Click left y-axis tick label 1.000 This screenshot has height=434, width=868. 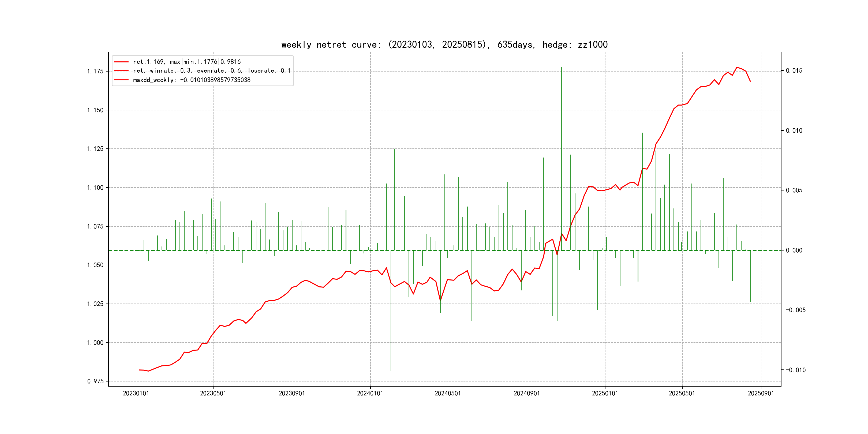95,343
